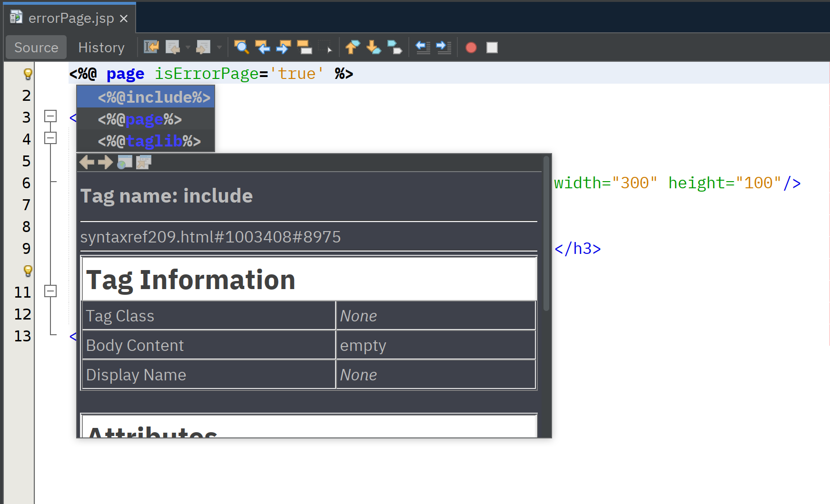Toggle Highlight Search icon

tap(305, 47)
